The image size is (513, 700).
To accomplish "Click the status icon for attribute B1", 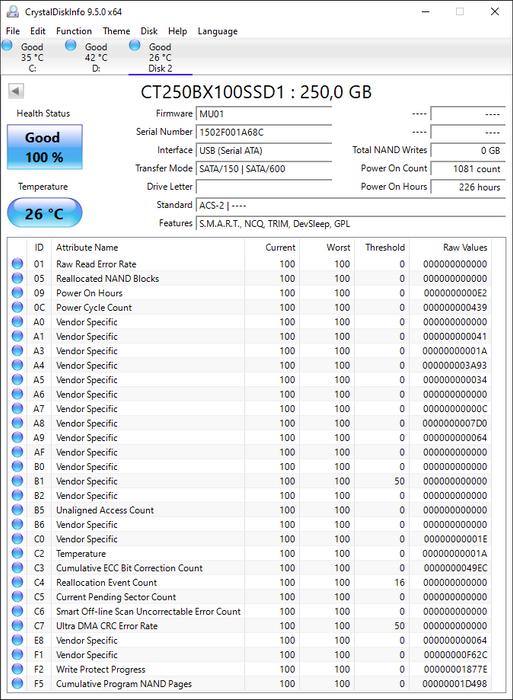I will pyautogui.click(x=17, y=481).
